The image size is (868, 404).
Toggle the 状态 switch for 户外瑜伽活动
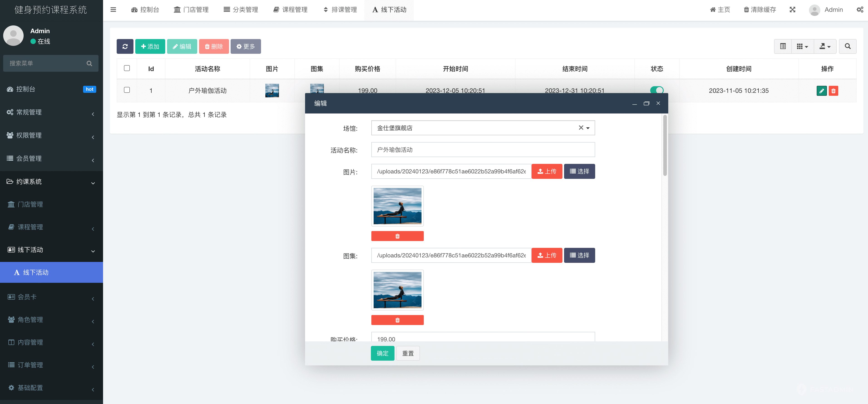pos(657,90)
